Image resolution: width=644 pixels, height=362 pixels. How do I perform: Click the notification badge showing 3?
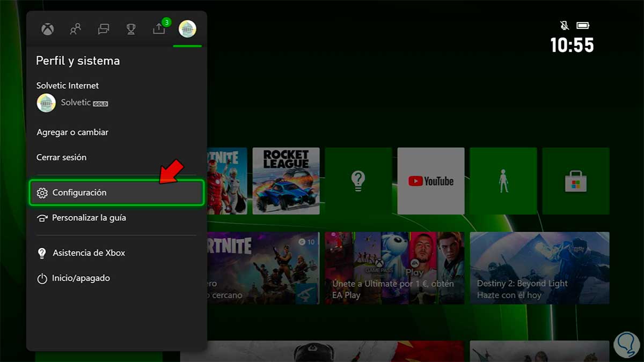point(167,23)
